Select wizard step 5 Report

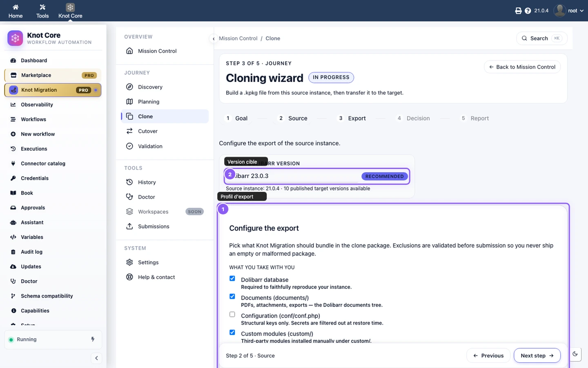click(474, 118)
